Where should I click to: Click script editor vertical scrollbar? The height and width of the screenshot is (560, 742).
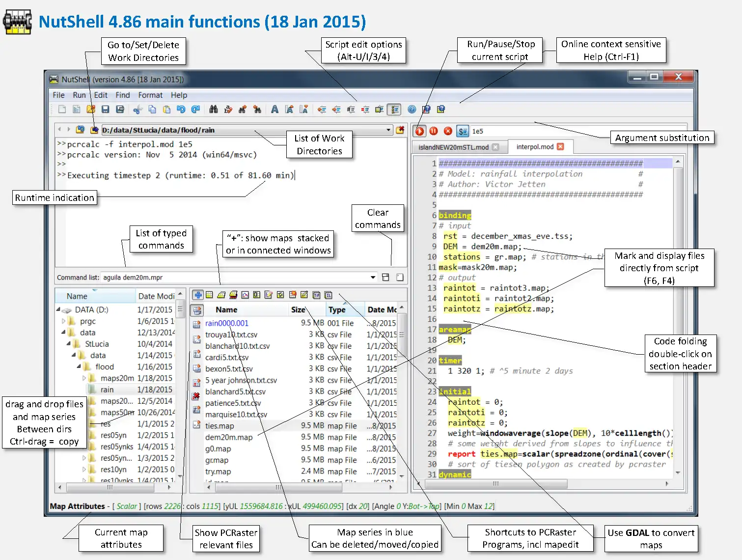tap(678, 318)
